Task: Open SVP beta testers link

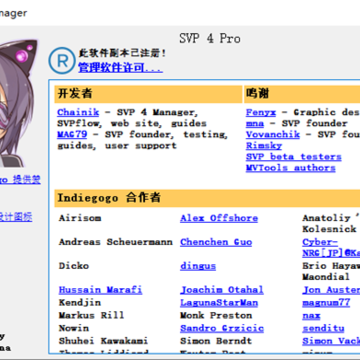Action: [x=294, y=157]
